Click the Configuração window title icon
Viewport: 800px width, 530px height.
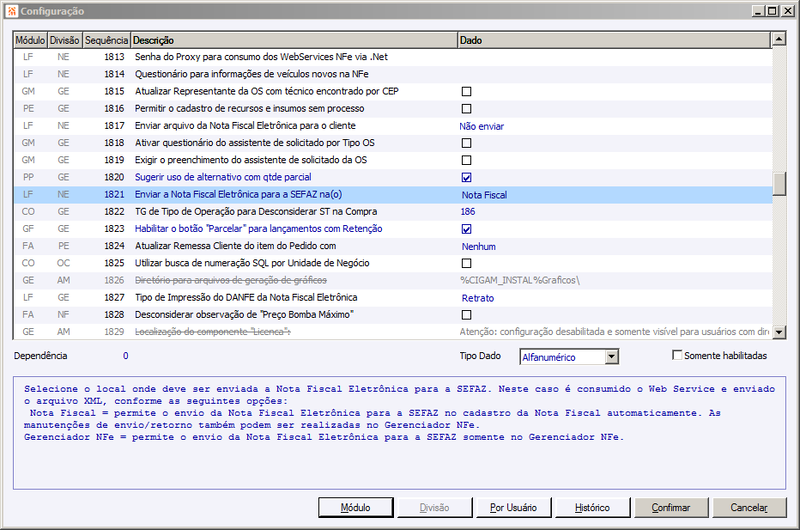pyautogui.click(x=12, y=11)
